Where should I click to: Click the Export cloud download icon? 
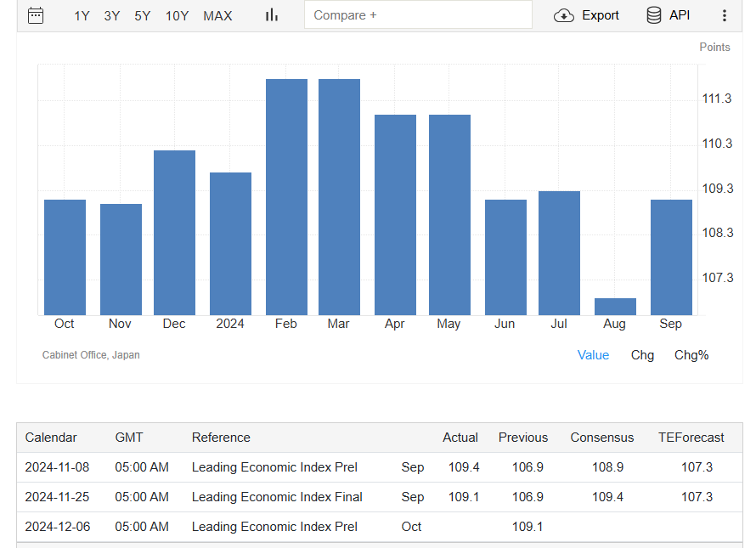[x=564, y=15]
